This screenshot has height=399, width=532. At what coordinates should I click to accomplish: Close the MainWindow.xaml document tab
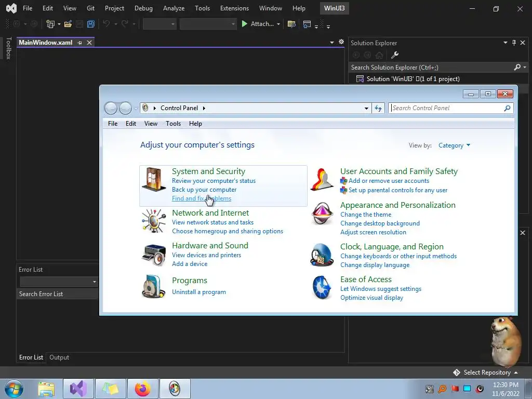[x=89, y=43]
